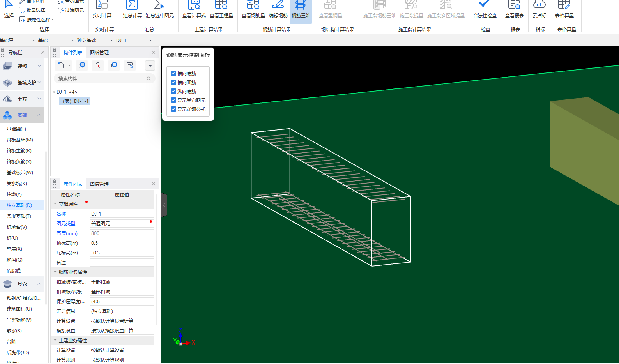Open 查看报表 report tool

[x=515, y=10]
